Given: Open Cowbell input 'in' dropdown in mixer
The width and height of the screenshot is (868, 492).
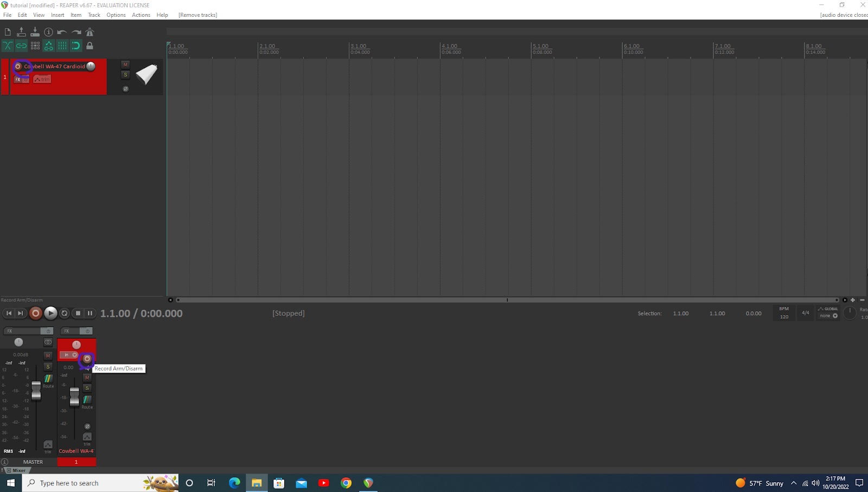Looking at the screenshot, I should pos(69,355).
